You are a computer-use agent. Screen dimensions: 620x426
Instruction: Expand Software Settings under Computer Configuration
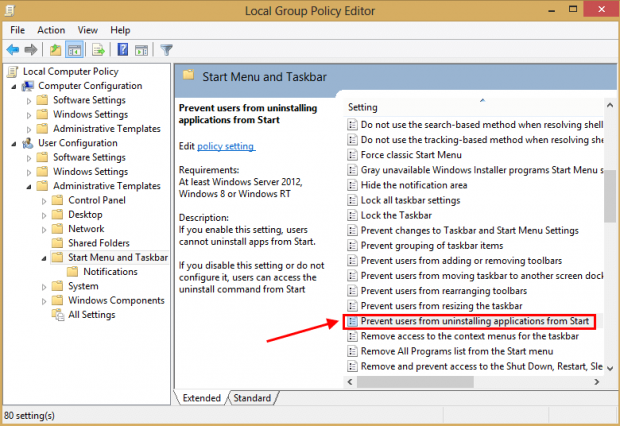coord(29,100)
